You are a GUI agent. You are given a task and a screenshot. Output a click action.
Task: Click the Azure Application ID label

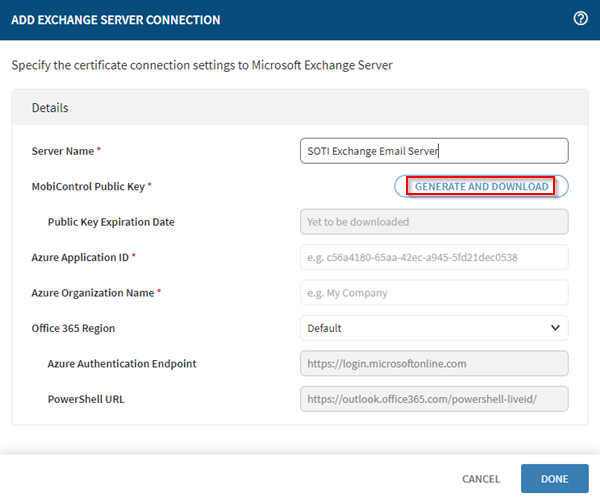pyautogui.click(x=83, y=257)
